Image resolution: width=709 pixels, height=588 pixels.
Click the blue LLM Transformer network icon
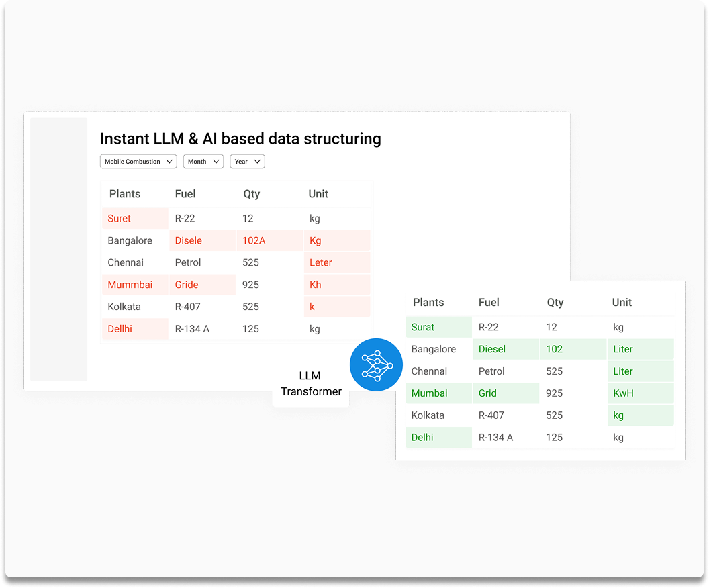click(376, 364)
